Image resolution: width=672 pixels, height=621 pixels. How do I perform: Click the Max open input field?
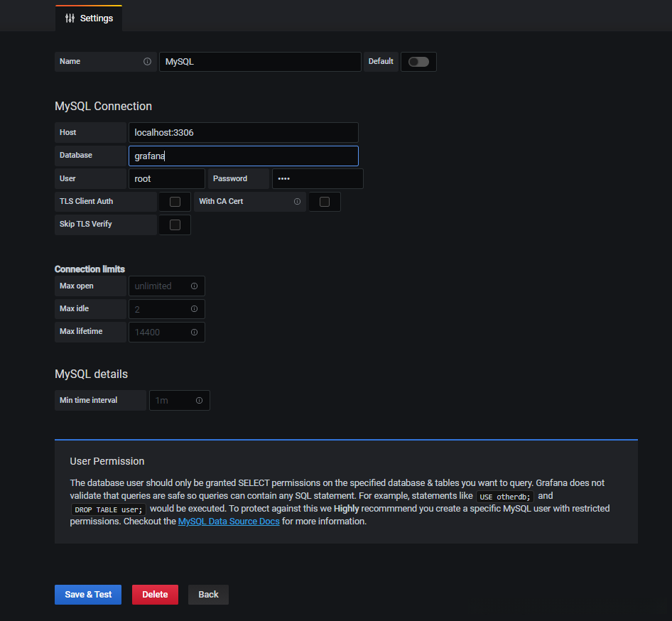pos(167,286)
